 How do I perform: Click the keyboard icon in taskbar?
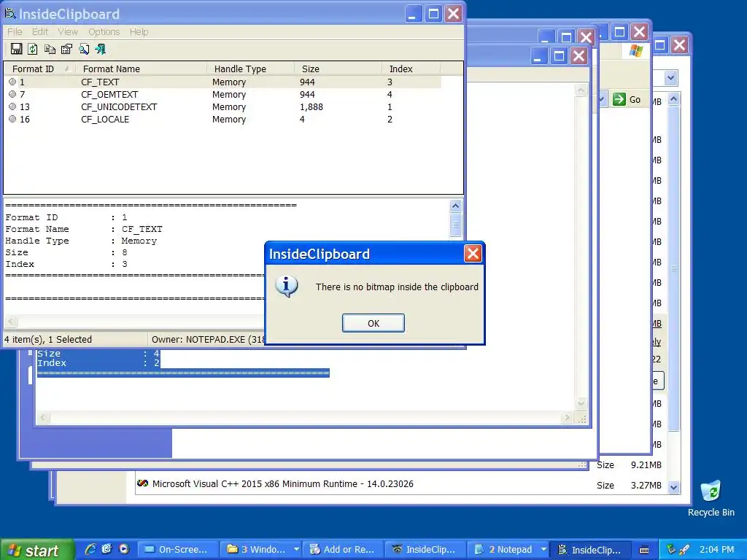(644, 550)
